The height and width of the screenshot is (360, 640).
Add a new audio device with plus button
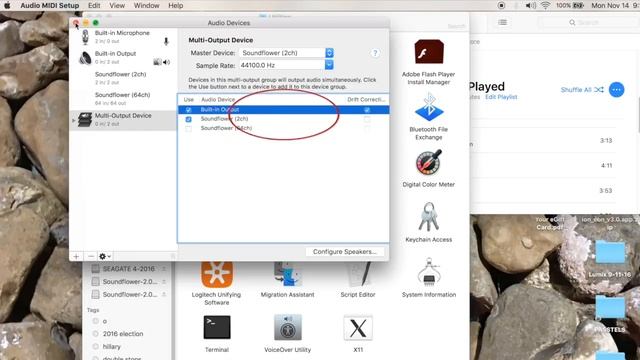pos(76,256)
